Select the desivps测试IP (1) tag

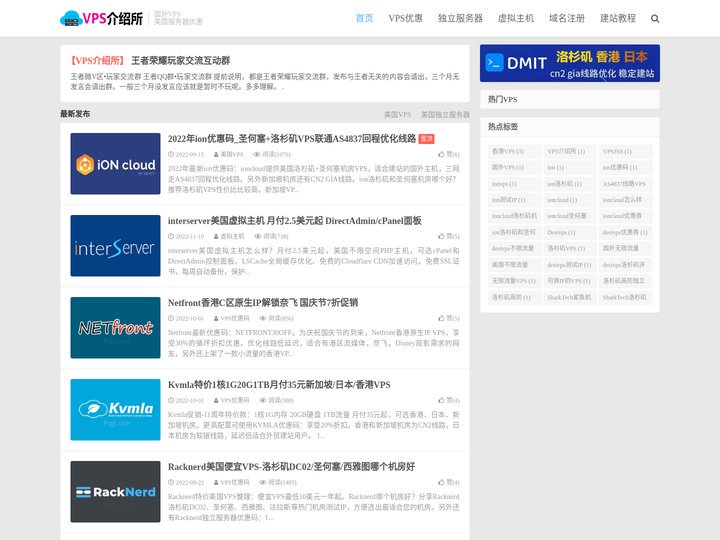click(569, 264)
